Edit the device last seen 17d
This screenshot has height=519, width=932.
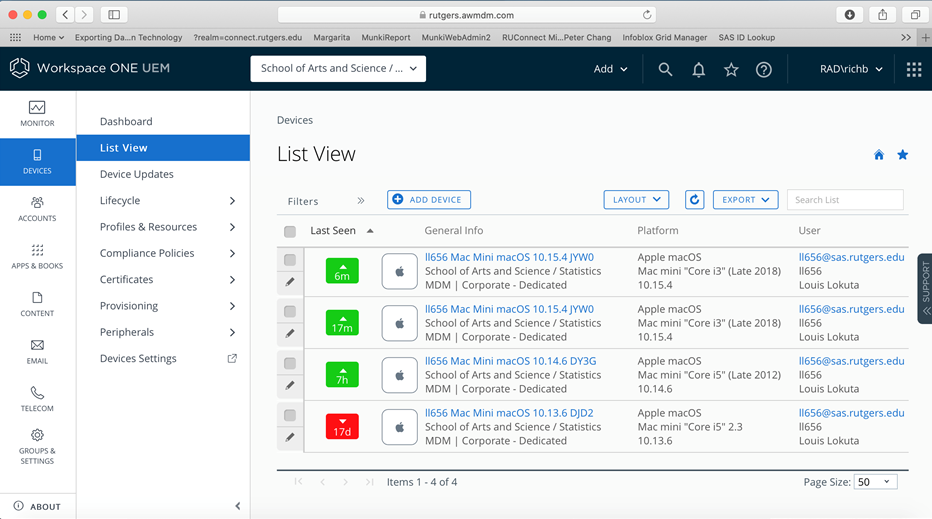(289, 437)
